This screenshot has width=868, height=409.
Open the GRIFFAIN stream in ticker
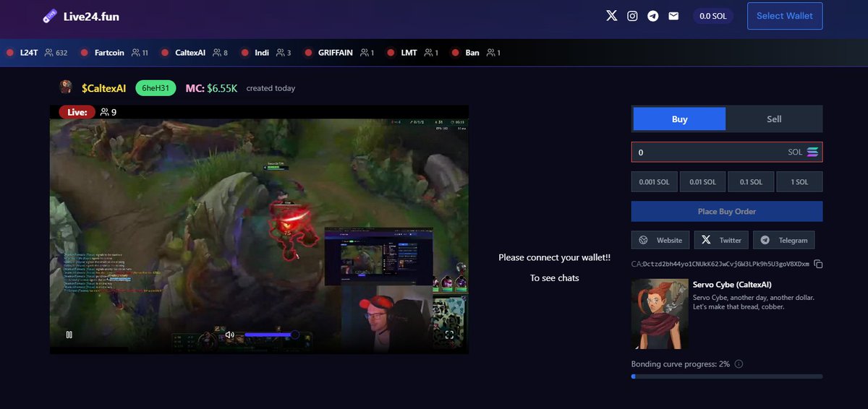click(339, 53)
